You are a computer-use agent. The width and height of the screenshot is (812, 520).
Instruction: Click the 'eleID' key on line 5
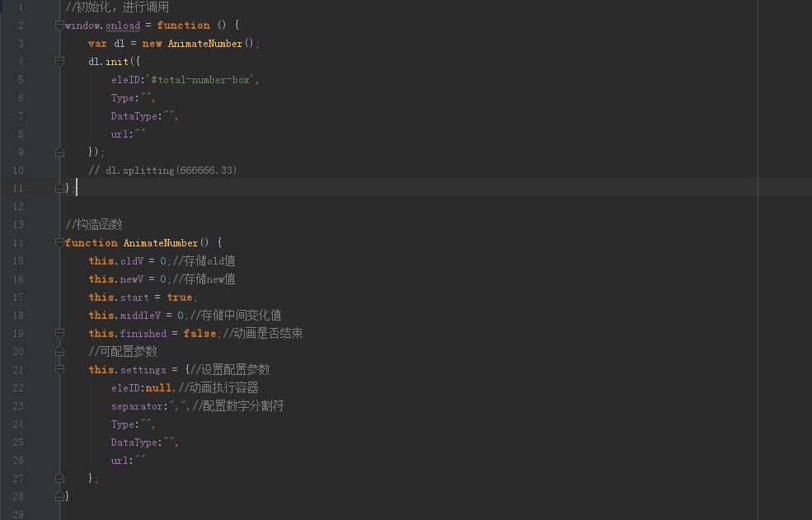coord(125,80)
